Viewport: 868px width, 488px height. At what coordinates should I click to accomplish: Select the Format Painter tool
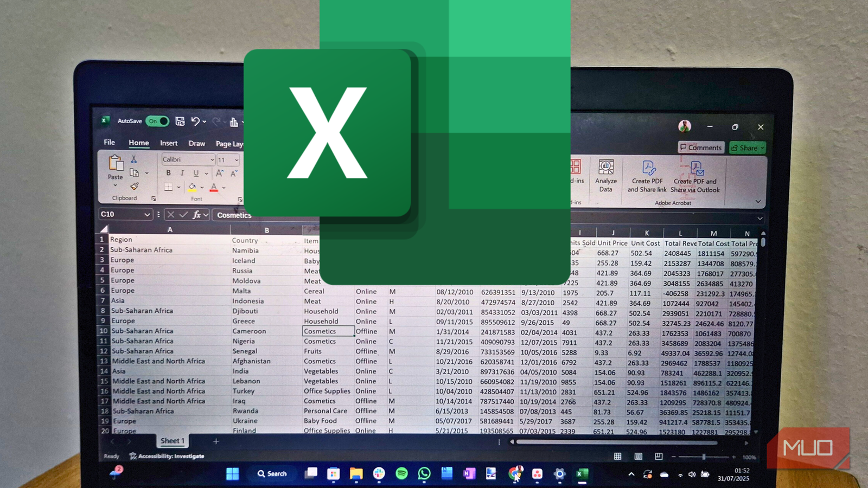133,186
